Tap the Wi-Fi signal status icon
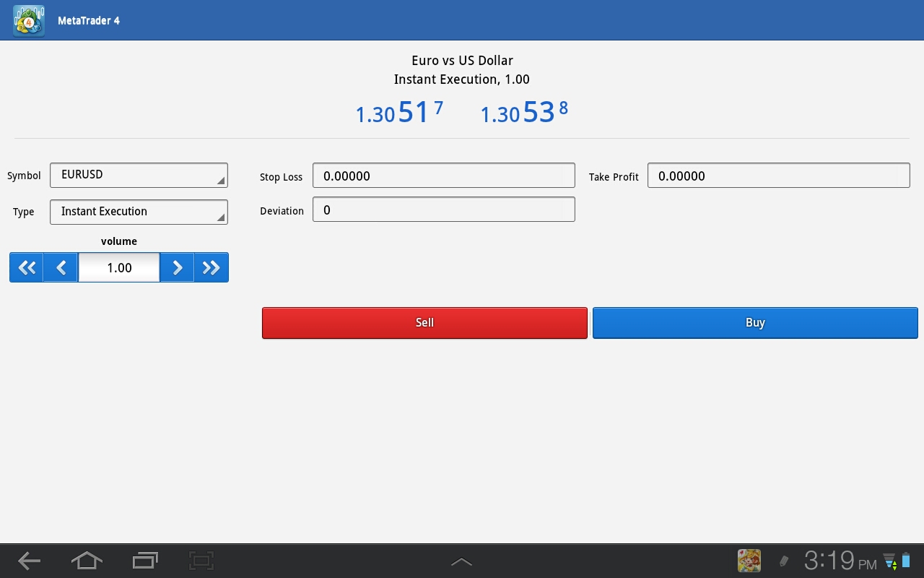The height and width of the screenshot is (578, 924). [889, 561]
